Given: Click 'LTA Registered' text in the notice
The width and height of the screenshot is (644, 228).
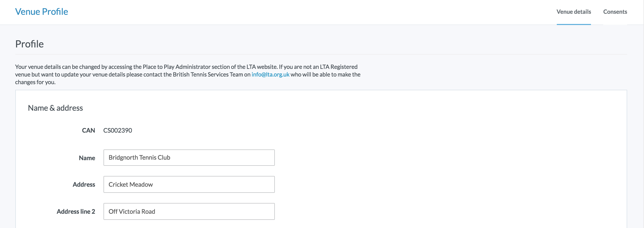Looking at the screenshot, I should pyautogui.click(x=339, y=67).
